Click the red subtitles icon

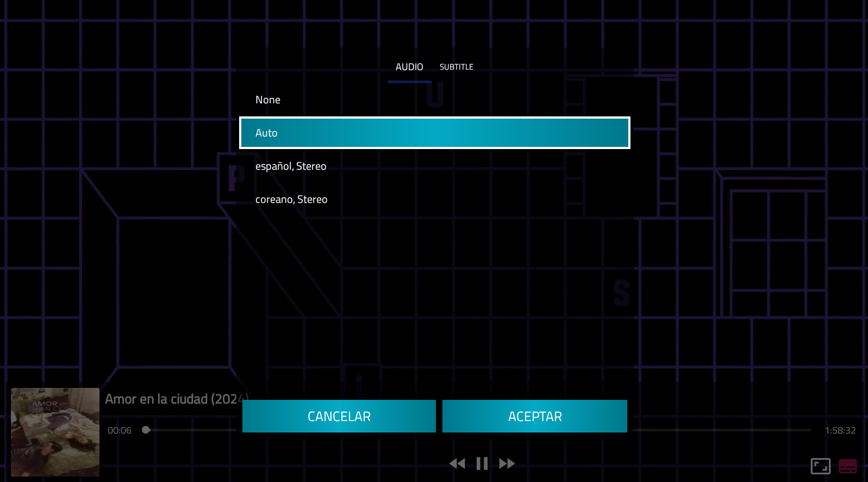click(847, 466)
